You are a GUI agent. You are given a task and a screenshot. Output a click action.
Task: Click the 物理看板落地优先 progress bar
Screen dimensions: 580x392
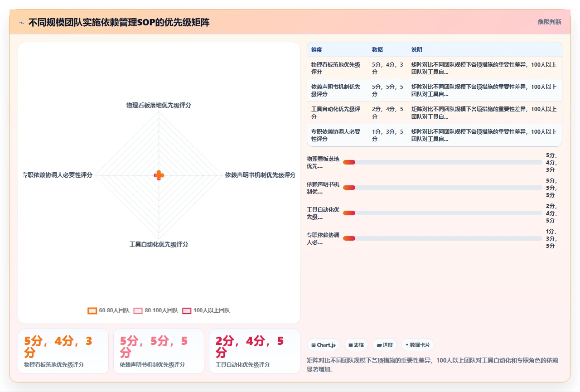[x=443, y=162]
